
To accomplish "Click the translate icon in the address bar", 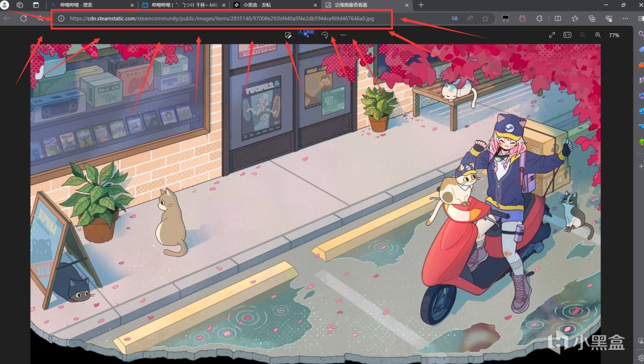I will [x=455, y=18].
